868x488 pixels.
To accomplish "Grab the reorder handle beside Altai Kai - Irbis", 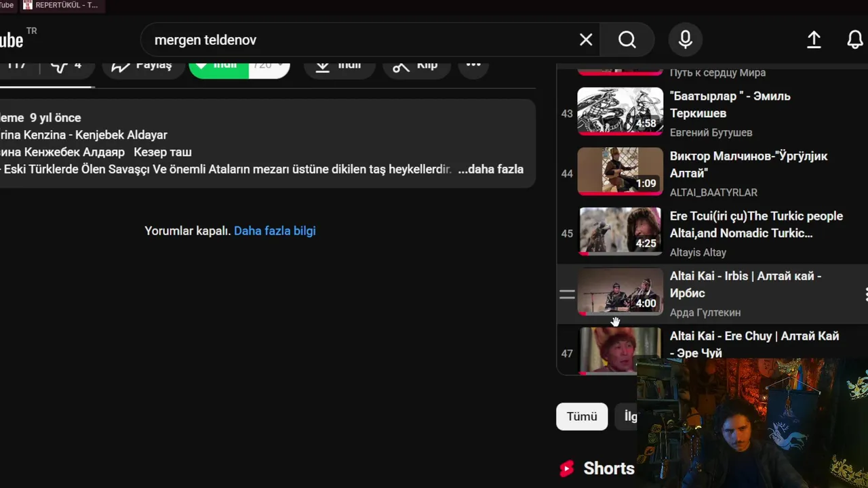I will click(567, 294).
